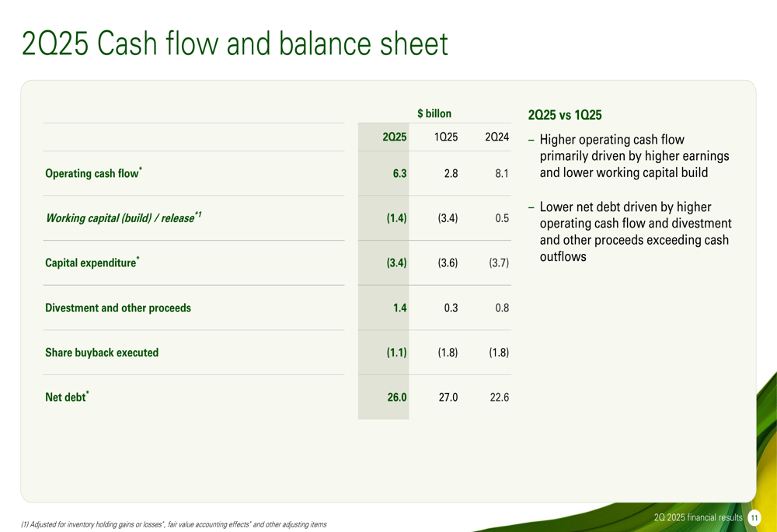Click the 2Q25 column header
This screenshot has width=777, height=532.
(395, 137)
